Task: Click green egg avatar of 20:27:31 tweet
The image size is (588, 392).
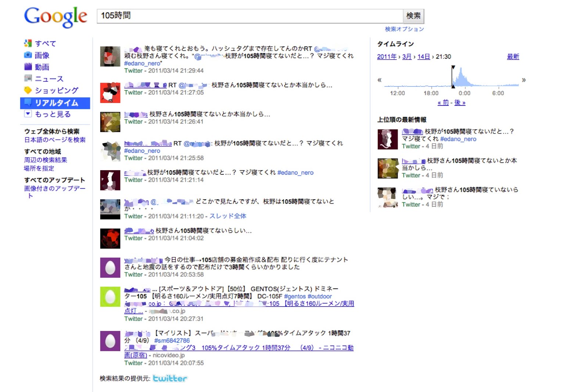Action: pyautogui.click(x=110, y=297)
